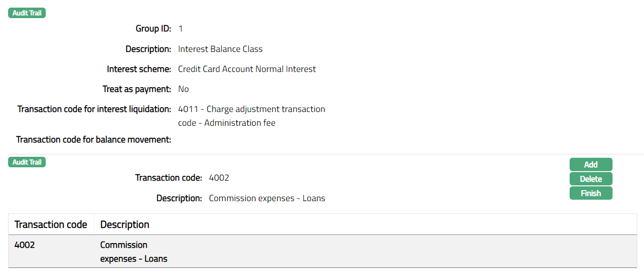Select table cell Commission expenses - Loans
Viewport: 644px width, 275px height.
pos(133,252)
